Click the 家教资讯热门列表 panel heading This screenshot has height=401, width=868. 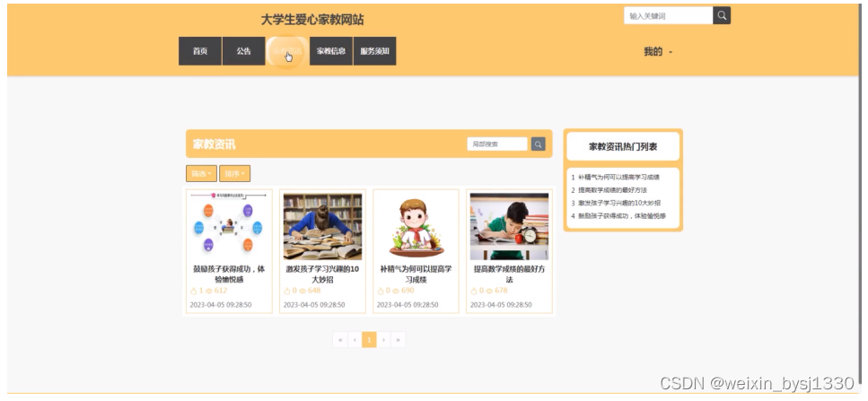[x=623, y=146]
